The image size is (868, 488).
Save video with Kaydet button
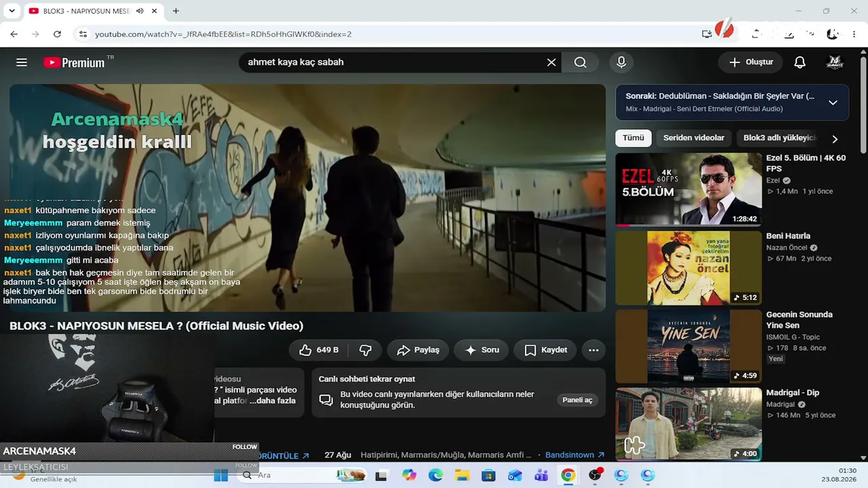(x=545, y=350)
